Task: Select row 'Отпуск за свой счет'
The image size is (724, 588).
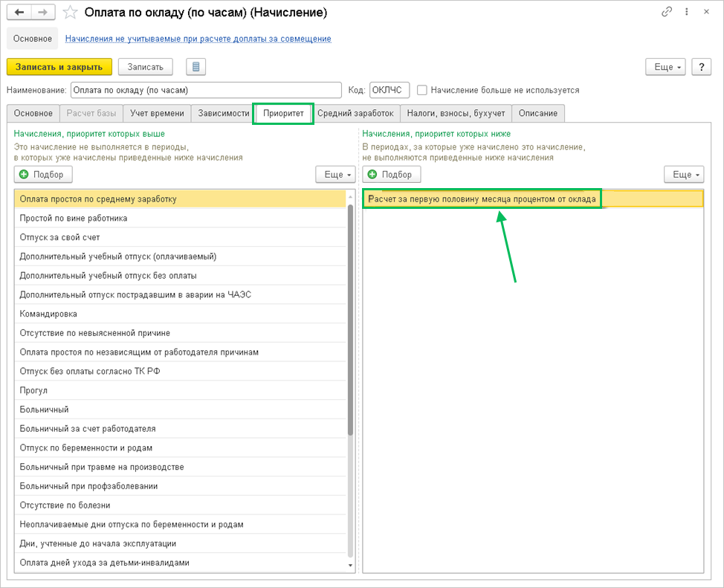Action: point(181,237)
